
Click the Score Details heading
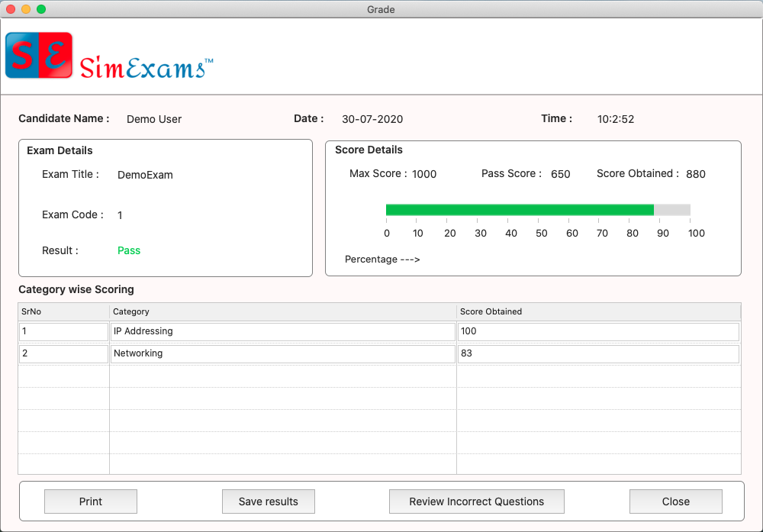coord(369,150)
